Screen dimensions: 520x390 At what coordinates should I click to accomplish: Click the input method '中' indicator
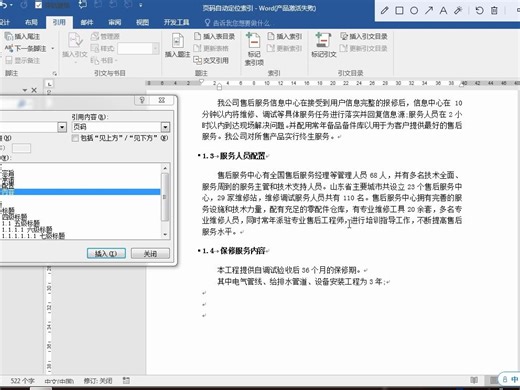[x=515, y=379]
